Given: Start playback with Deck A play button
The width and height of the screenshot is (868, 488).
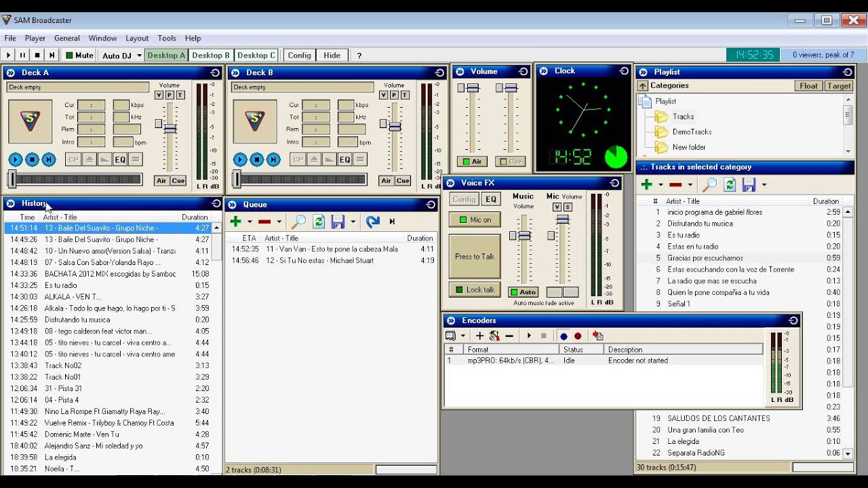Looking at the screenshot, I should pyautogui.click(x=15, y=160).
